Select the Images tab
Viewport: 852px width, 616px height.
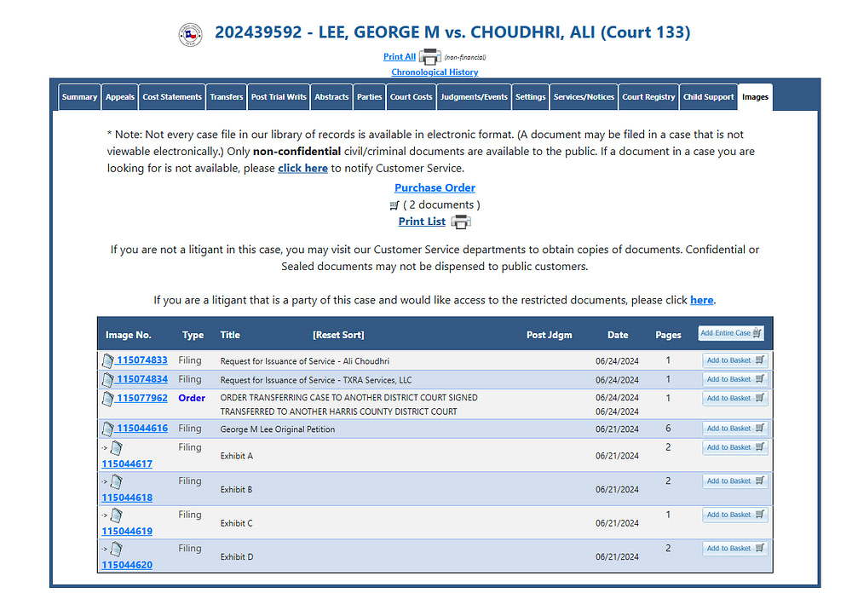(755, 97)
